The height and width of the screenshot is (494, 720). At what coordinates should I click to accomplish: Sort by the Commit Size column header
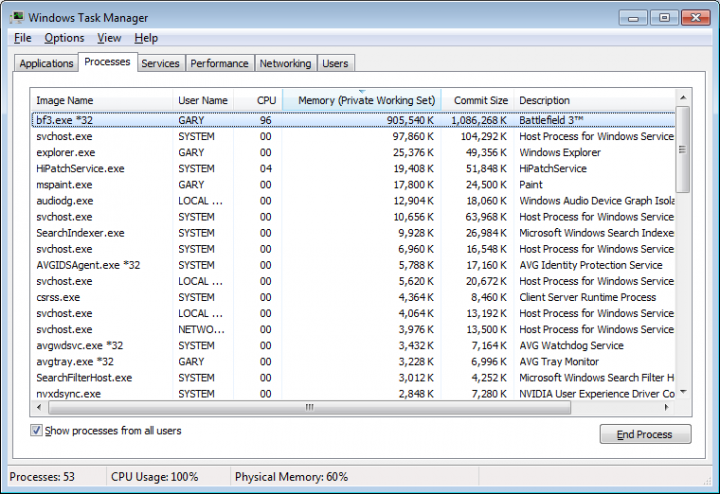point(478,101)
